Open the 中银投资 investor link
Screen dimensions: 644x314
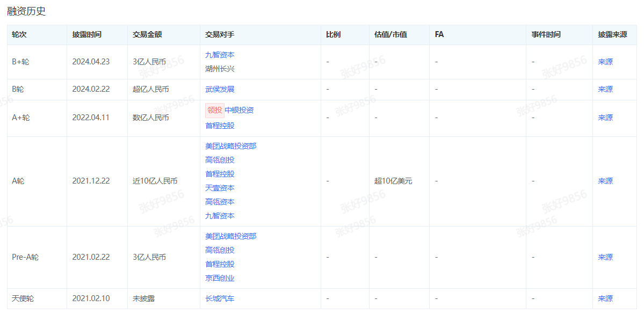tap(240, 111)
